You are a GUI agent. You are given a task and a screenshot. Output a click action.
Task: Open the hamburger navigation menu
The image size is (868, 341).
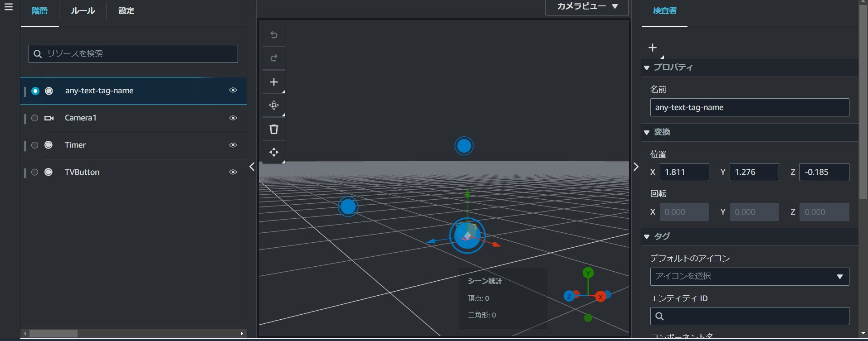click(9, 7)
